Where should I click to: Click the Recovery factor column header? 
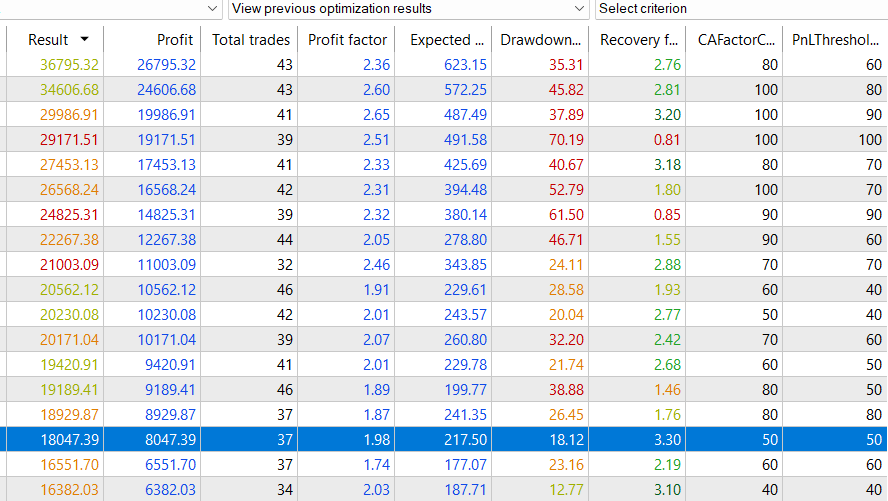[x=640, y=40]
